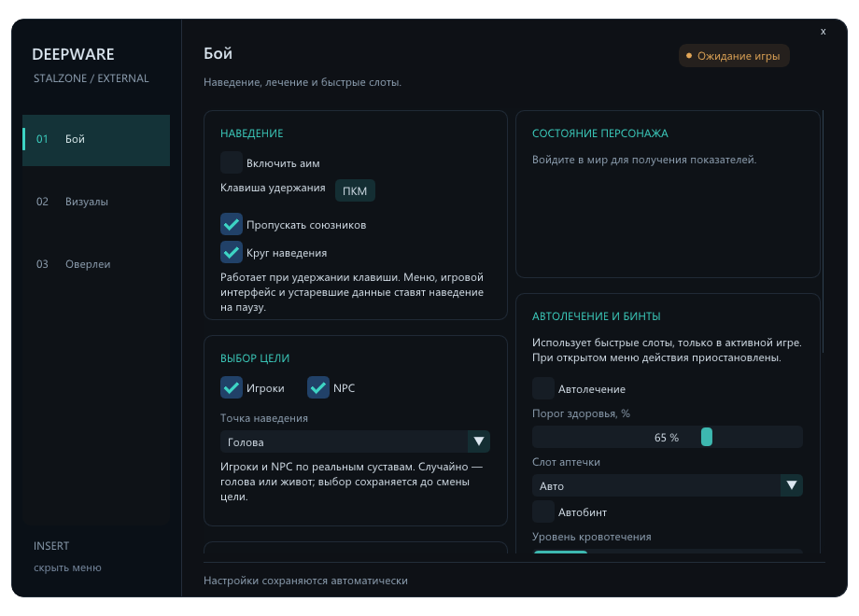
Task: Click the DEEPWARE logo text
Action: coord(74,54)
